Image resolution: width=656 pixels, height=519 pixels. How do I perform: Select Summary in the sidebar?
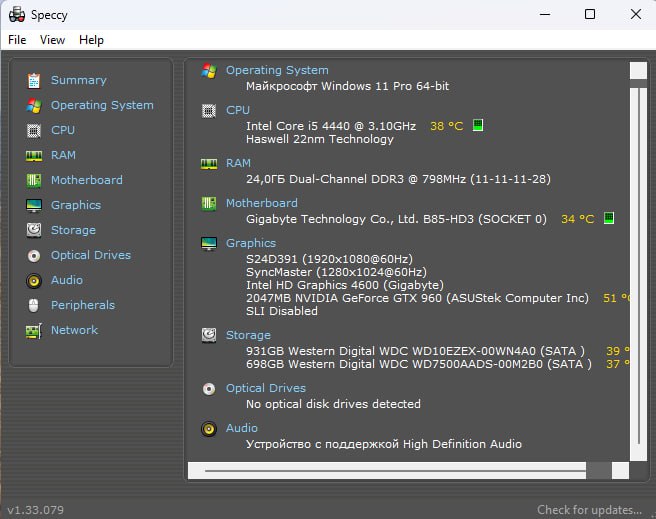[79, 80]
